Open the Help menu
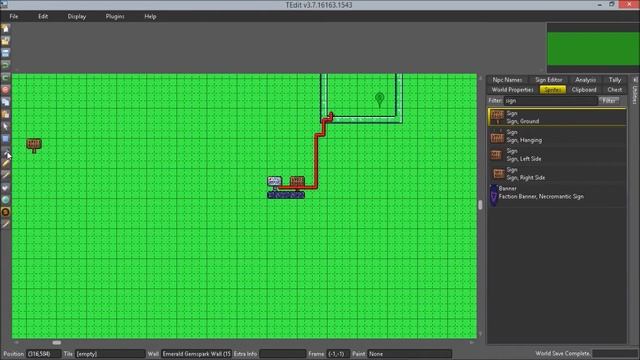The height and width of the screenshot is (360, 640). (x=150, y=16)
